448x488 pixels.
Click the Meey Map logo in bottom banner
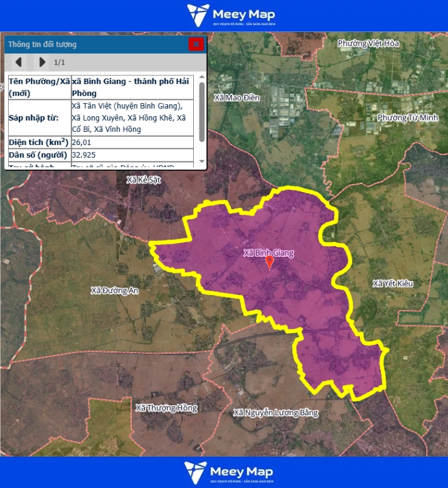pyautogui.click(x=229, y=472)
